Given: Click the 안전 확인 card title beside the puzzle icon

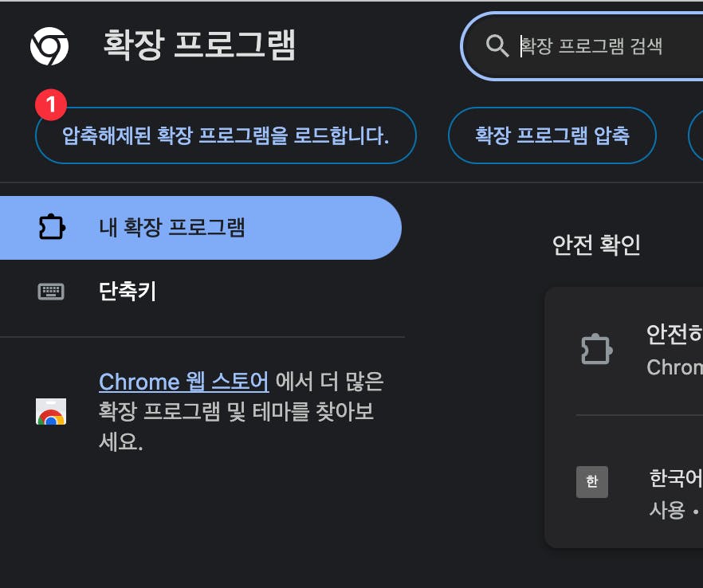Looking at the screenshot, I should 674,335.
